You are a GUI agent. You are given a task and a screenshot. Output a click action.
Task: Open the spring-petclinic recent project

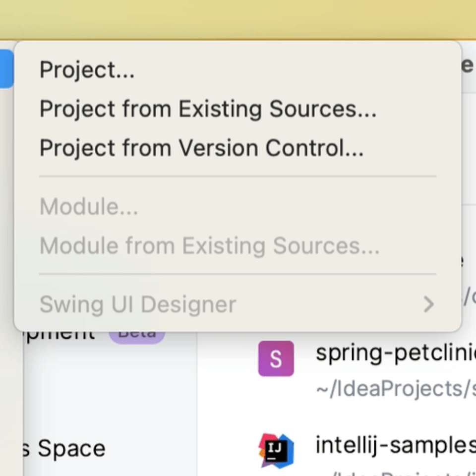(394, 353)
